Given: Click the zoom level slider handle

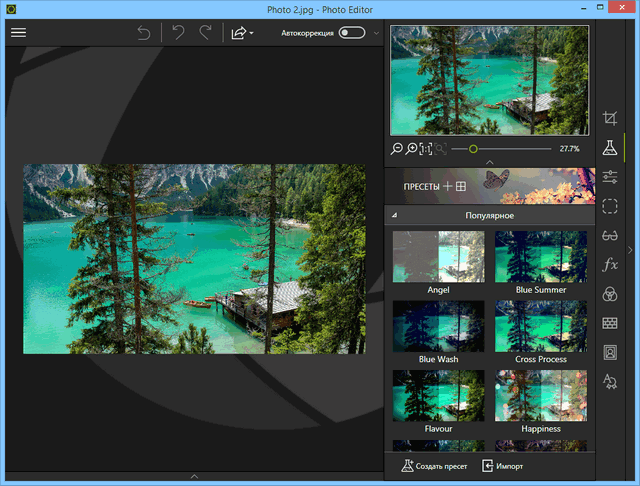Looking at the screenshot, I should coord(473,148).
